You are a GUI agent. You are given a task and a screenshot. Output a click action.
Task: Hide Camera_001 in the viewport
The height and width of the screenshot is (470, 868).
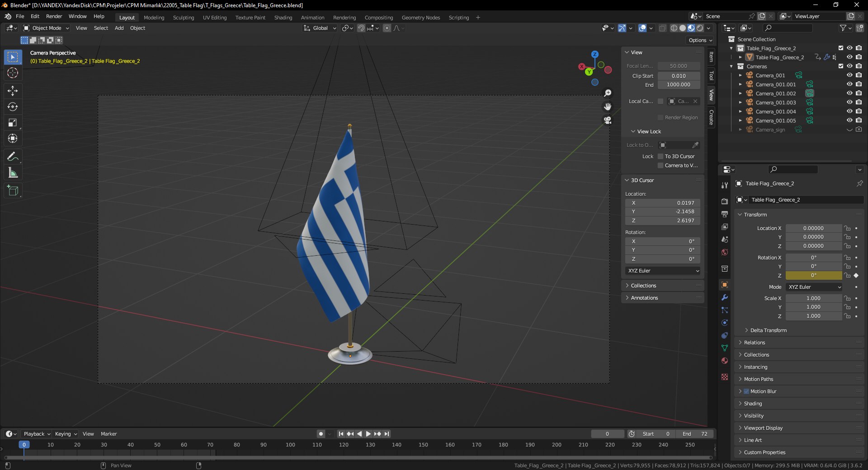[849, 75]
